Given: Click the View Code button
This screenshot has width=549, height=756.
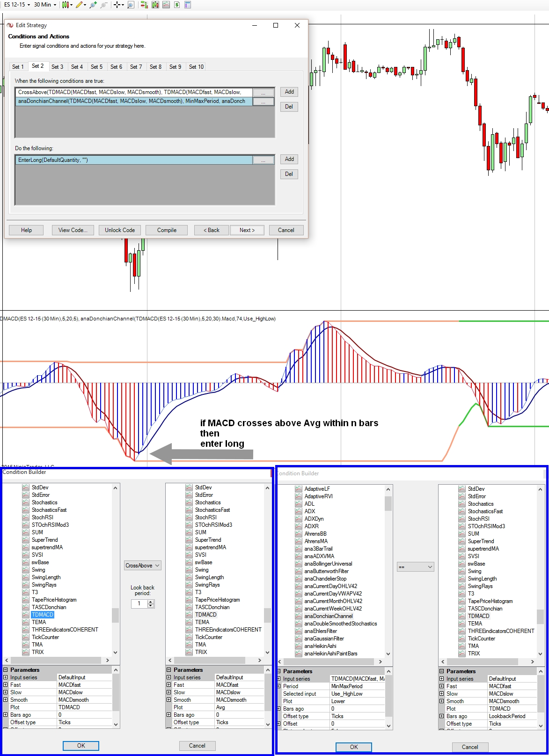Looking at the screenshot, I should (x=73, y=230).
